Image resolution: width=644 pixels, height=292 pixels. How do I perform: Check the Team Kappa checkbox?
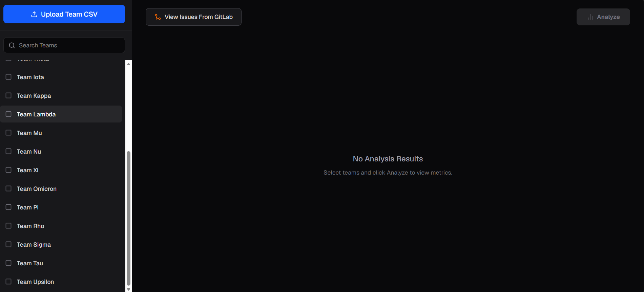(8, 95)
